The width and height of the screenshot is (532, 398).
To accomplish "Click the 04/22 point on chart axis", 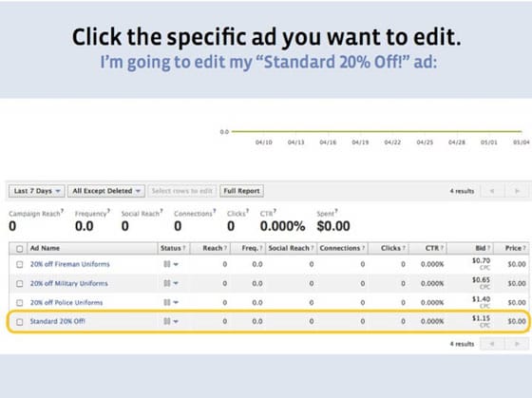I will [392, 142].
